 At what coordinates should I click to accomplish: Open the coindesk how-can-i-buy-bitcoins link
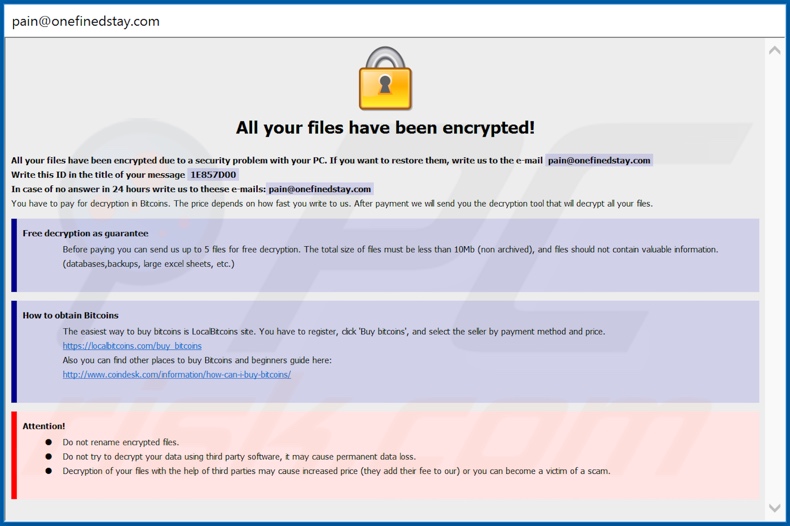coord(176,375)
